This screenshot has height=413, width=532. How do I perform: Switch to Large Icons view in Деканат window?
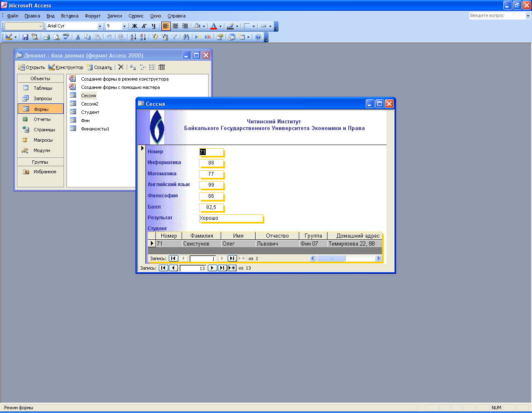(x=133, y=67)
